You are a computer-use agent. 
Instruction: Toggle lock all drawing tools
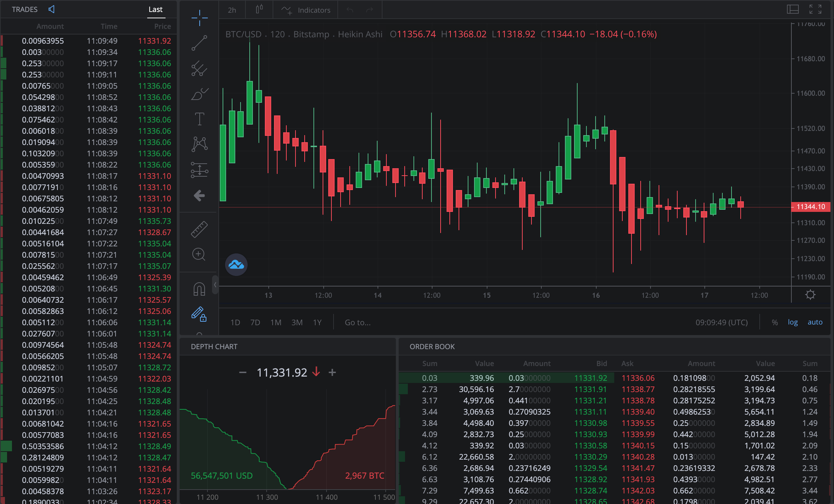coord(199,314)
